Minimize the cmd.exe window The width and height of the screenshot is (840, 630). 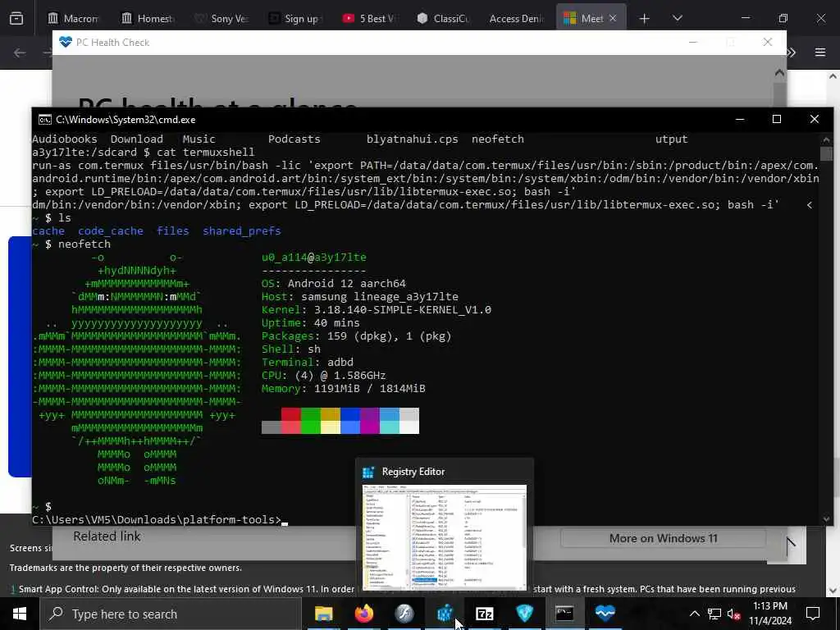coord(740,119)
